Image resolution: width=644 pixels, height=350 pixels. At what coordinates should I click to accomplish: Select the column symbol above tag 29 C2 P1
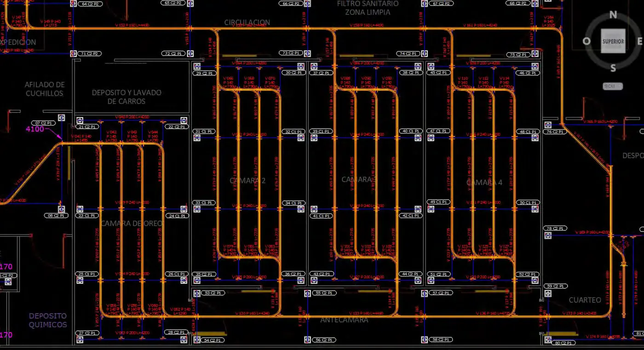(x=197, y=66)
